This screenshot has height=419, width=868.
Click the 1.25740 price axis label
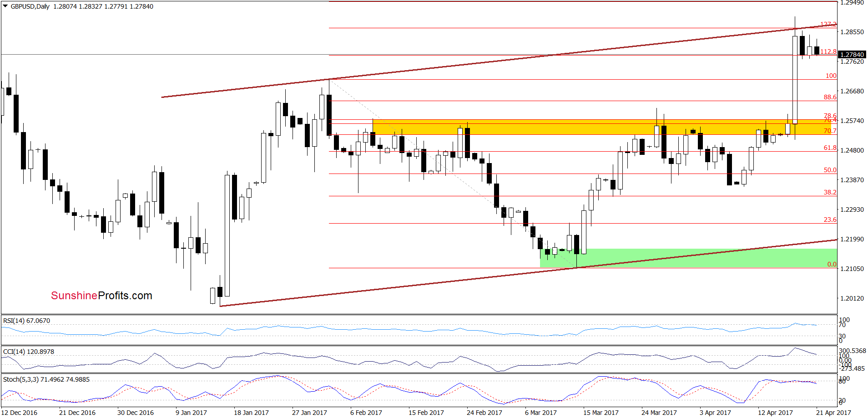(852, 121)
